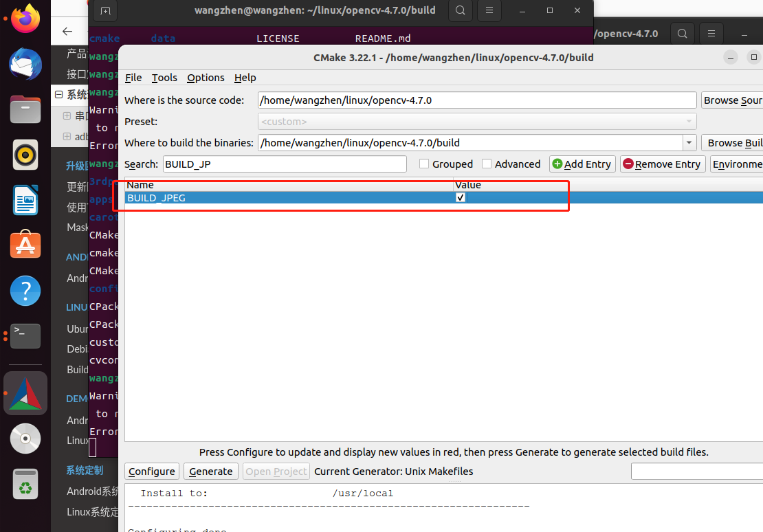
Task: Open the terminal search magnifier icon
Action: tap(461, 12)
